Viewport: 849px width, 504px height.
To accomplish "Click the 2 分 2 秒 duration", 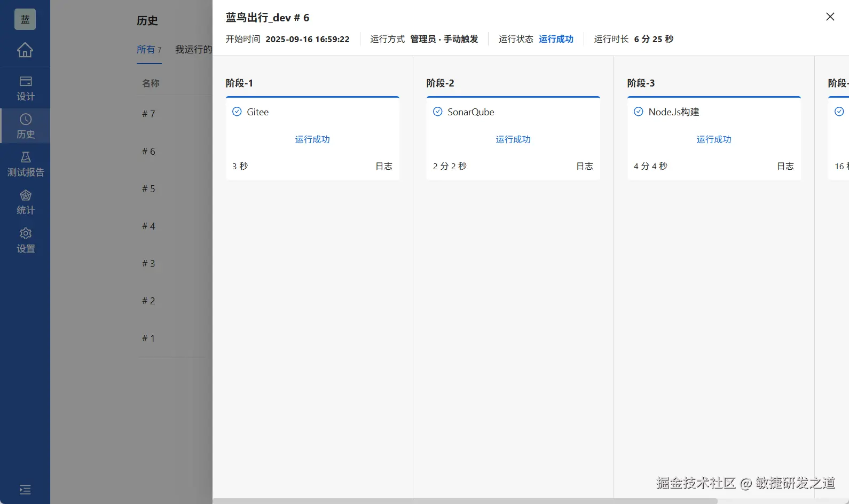I will coord(450,166).
